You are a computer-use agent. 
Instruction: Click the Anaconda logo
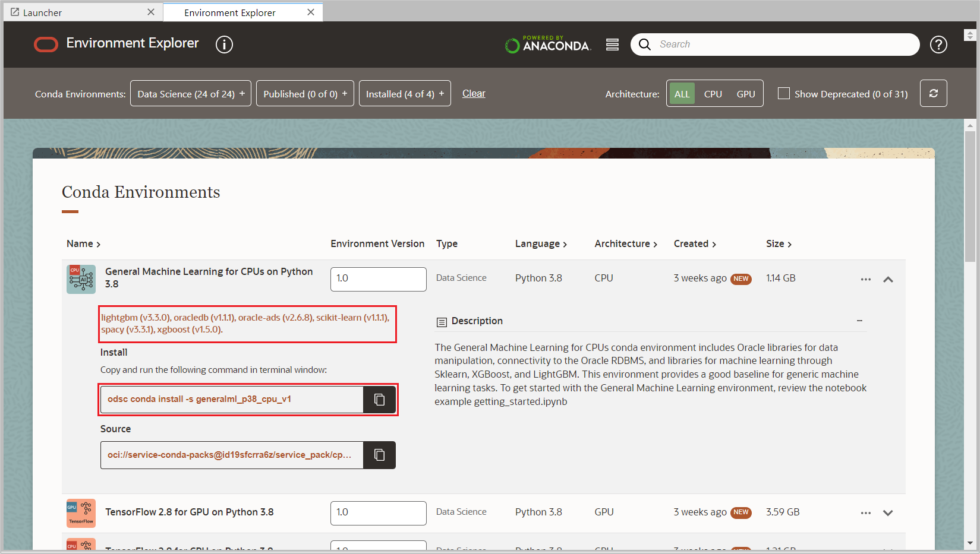click(x=547, y=45)
